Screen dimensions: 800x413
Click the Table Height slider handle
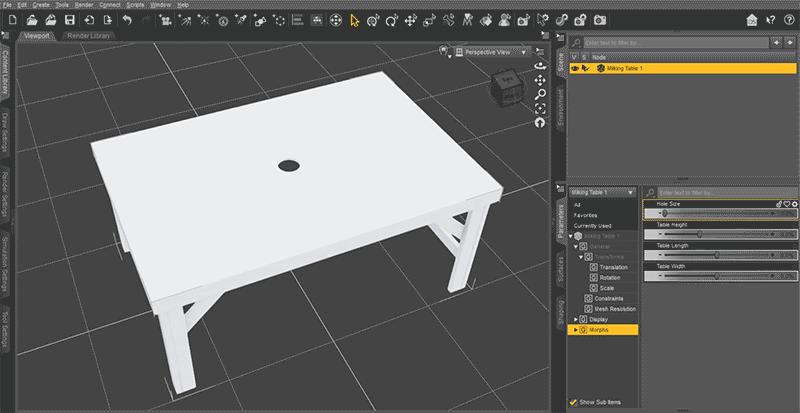699,234
